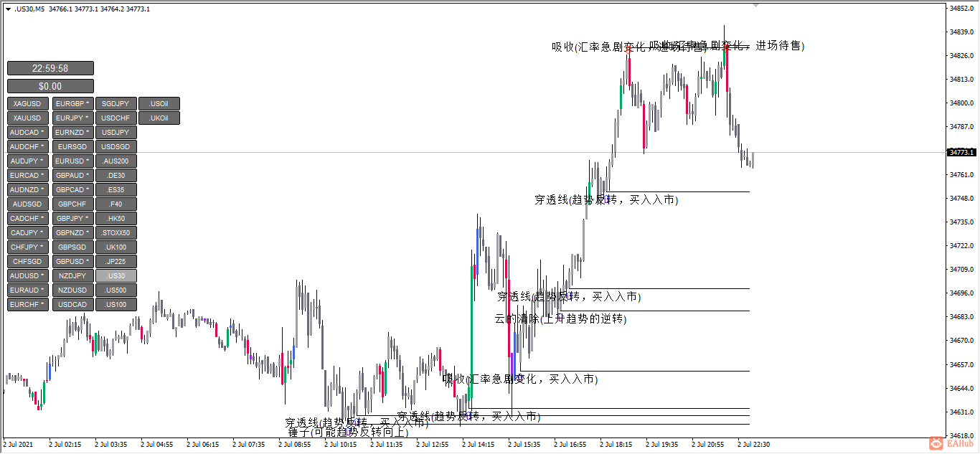Click the USDSGD symbol button
The height and width of the screenshot is (454, 980).
(116, 147)
